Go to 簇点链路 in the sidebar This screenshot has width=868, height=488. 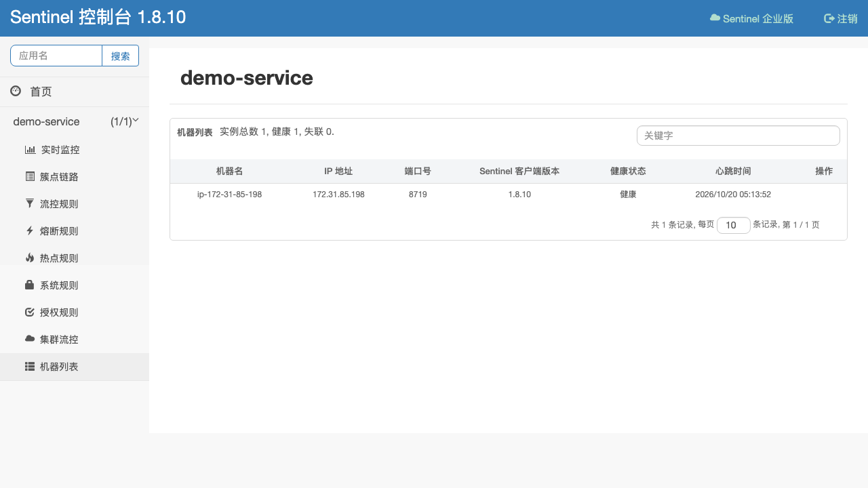(x=75, y=177)
